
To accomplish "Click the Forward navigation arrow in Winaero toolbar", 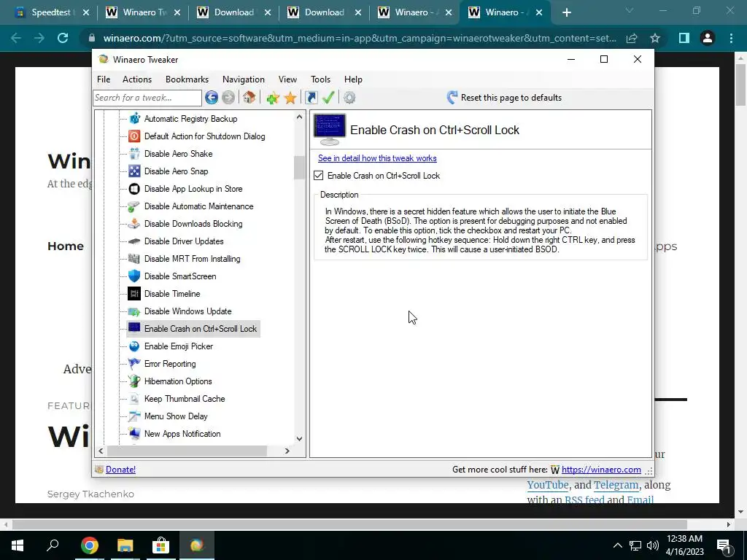I will [x=228, y=98].
